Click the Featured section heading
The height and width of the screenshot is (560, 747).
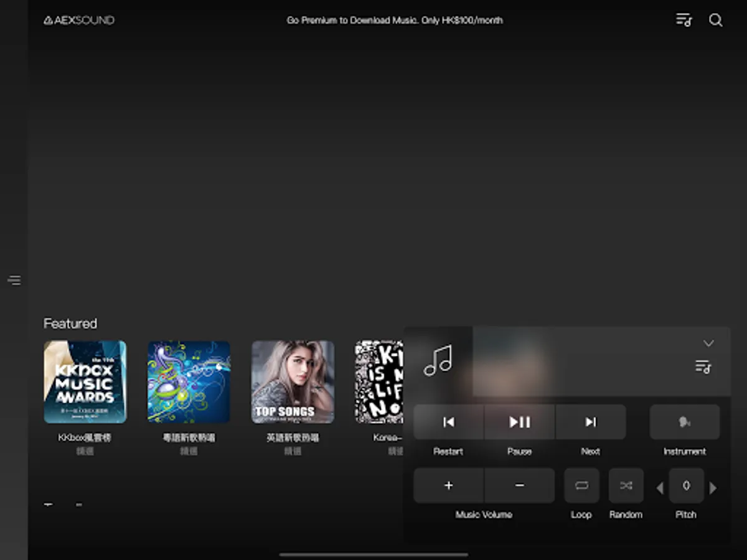(70, 324)
